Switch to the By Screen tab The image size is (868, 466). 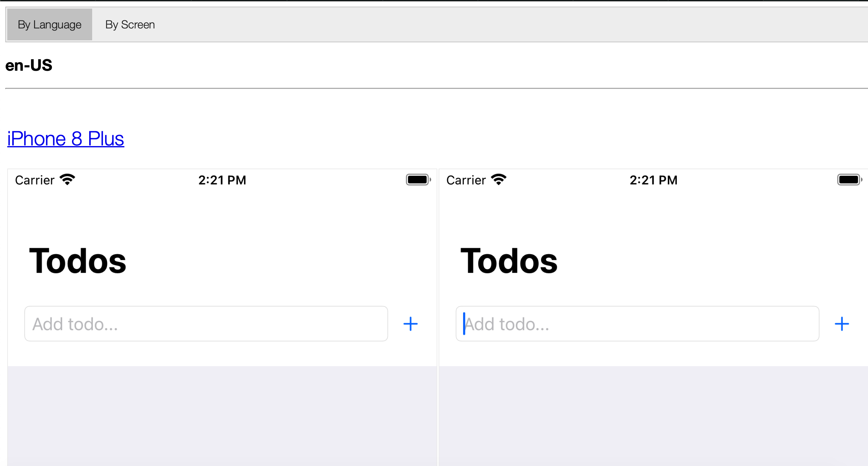129,24
